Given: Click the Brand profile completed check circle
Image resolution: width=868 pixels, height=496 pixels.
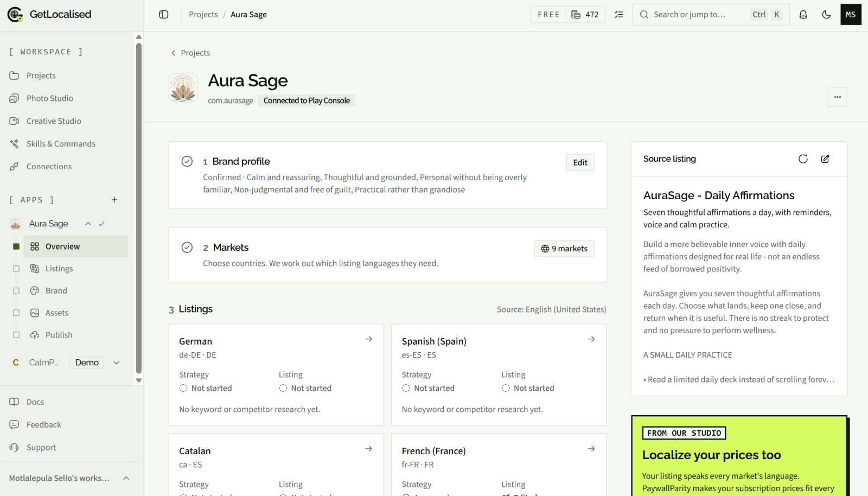Looking at the screenshot, I should [187, 161].
